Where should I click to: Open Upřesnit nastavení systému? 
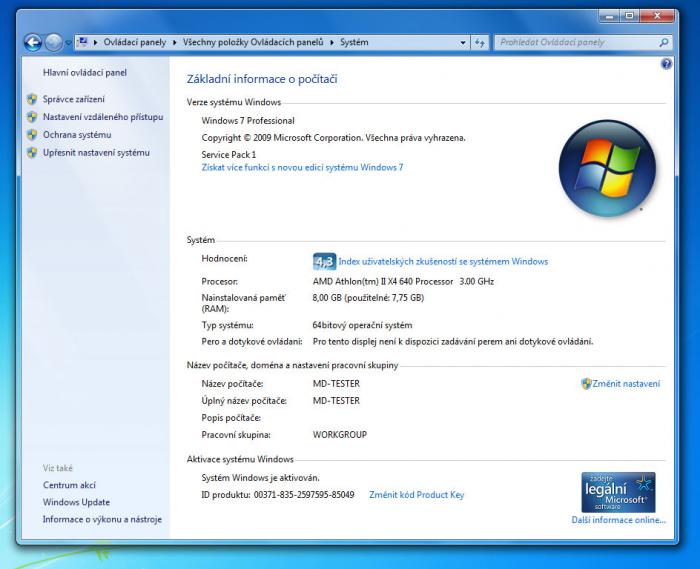[96, 153]
